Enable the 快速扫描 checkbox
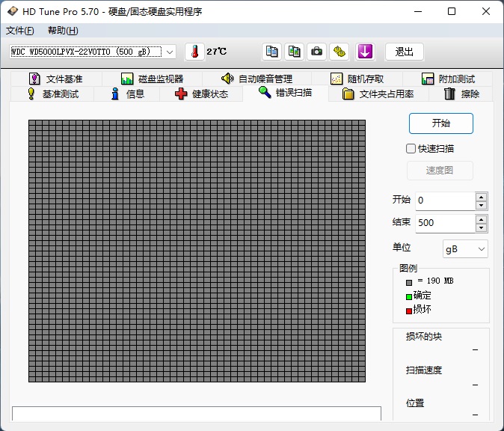Viewport: 504px width, 431px height. click(x=411, y=148)
